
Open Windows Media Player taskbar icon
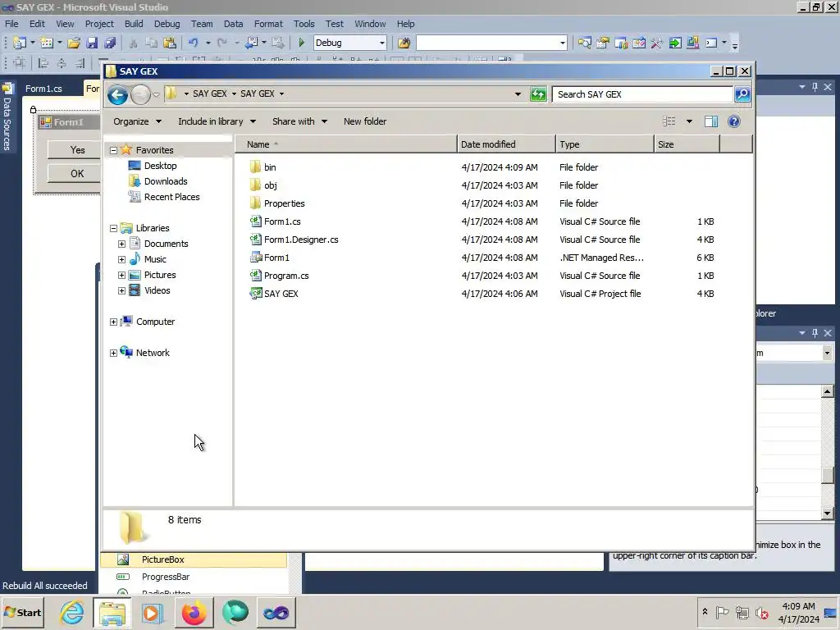click(x=153, y=612)
